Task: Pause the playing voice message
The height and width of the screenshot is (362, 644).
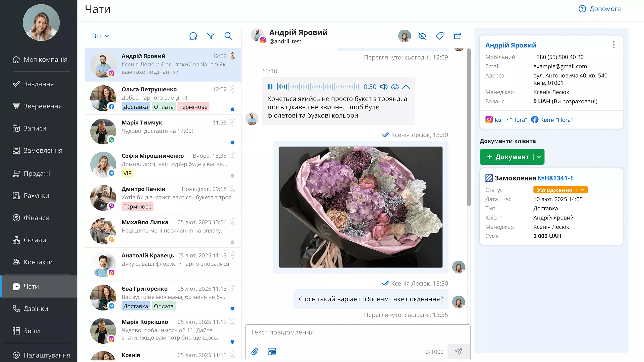Action: coord(270,86)
